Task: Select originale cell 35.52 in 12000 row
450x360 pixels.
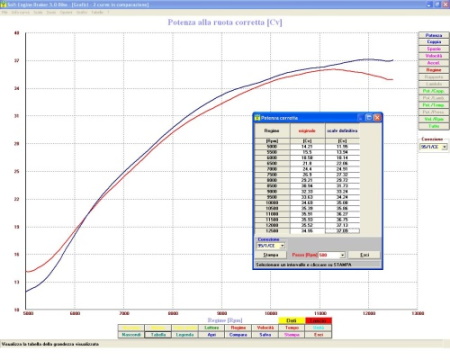Action: point(307,225)
